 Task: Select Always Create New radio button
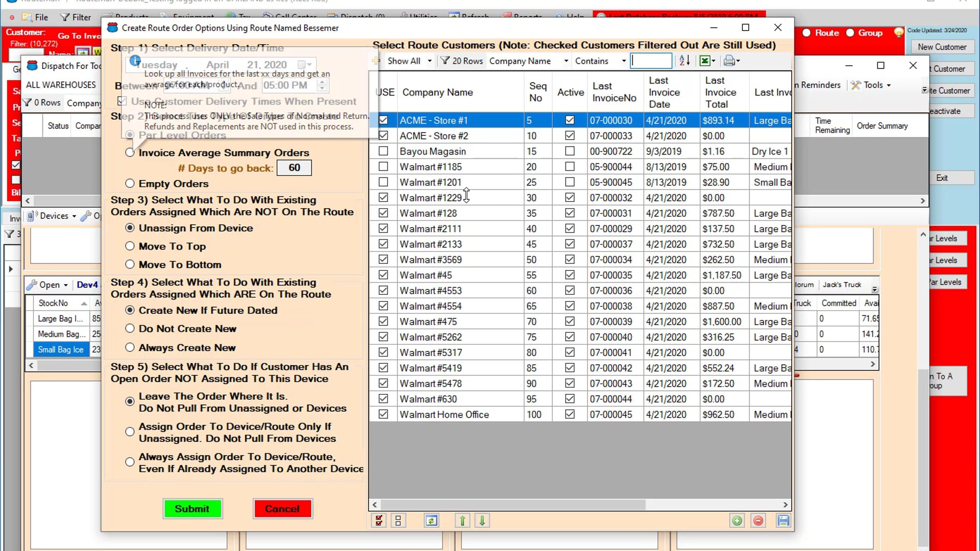click(130, 347)
